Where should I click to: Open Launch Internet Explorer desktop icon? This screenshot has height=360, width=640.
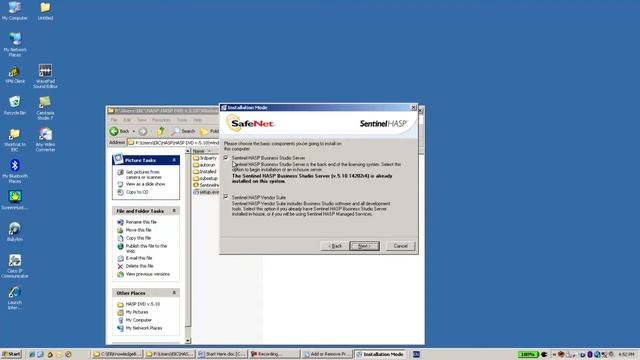point(15,298)
